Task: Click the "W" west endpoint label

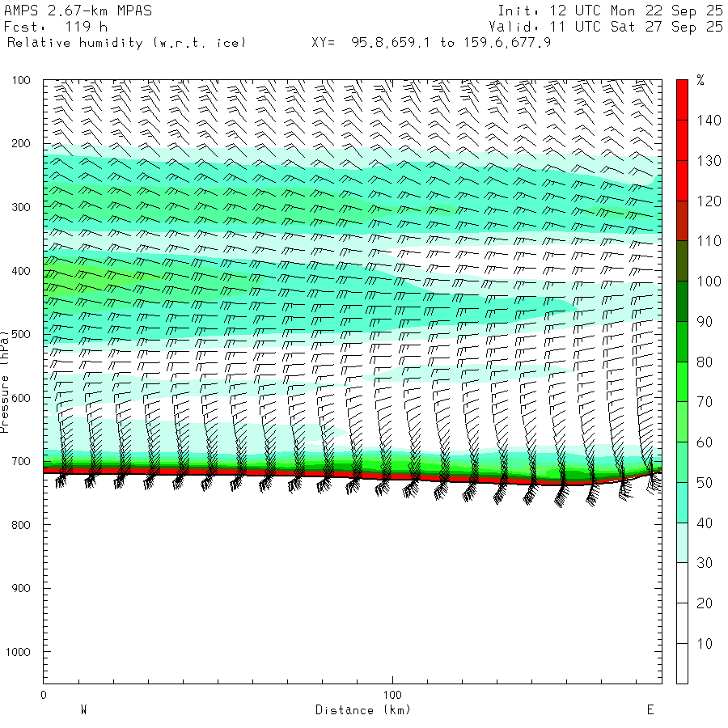Action: 84,710
